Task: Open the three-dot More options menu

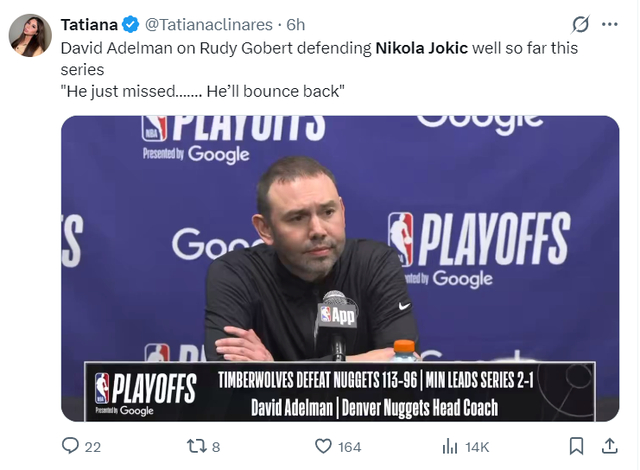Action: [x=609, y=24]
